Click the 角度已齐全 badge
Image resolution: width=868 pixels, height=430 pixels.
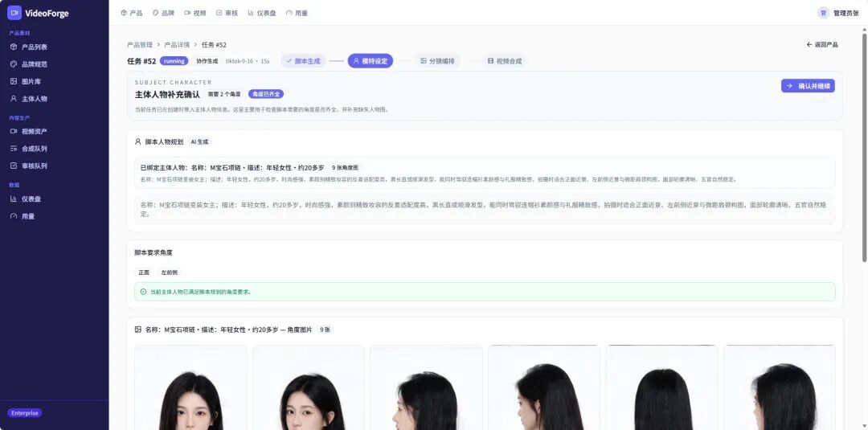coord(266,94)
